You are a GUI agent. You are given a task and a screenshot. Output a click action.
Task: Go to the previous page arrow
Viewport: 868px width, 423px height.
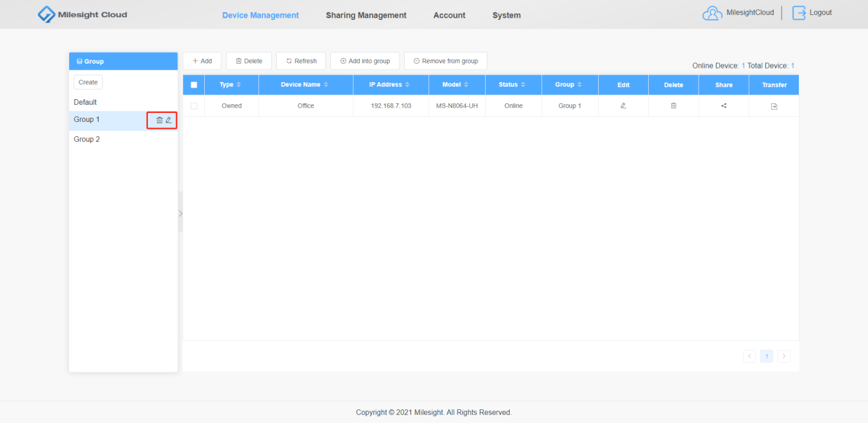tap(749, 356)
